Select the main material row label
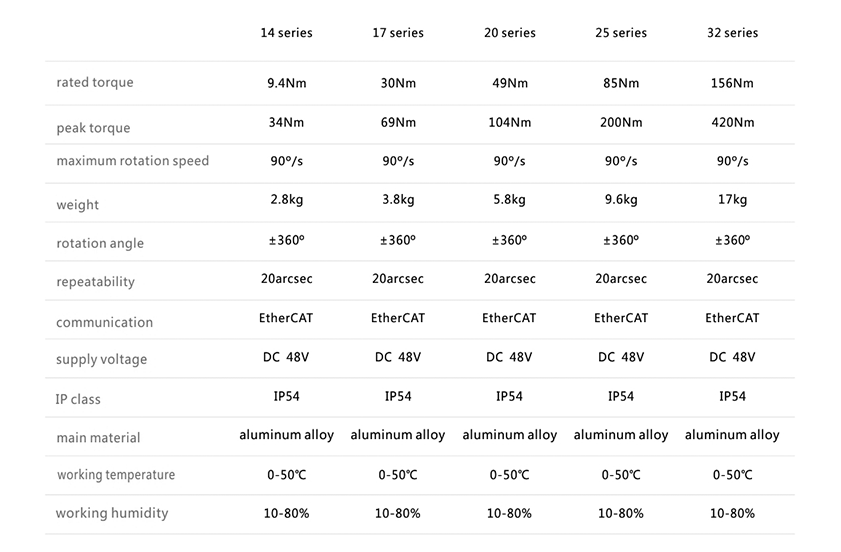Screen dimensions: 841x552 (x=98, y=438)
